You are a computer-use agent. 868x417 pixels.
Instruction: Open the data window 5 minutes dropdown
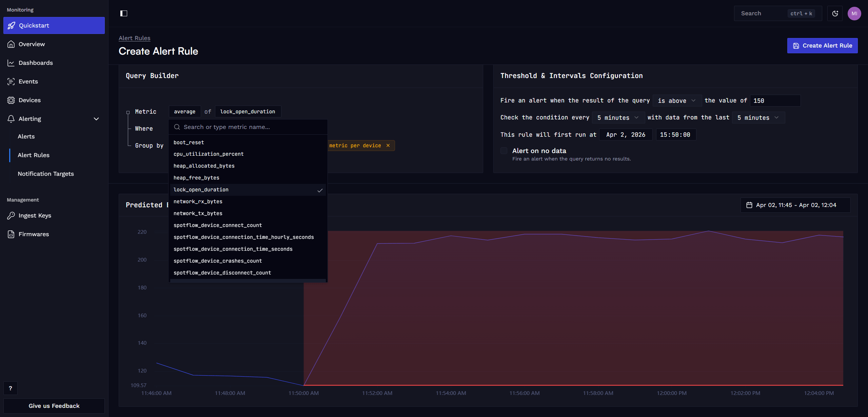[x=758, y=118]
